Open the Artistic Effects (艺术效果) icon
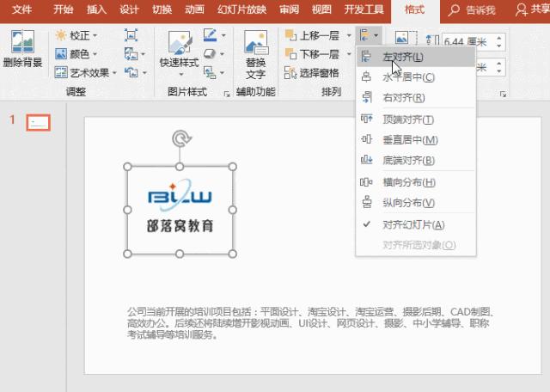Viewport: 550px width, 392px height. [x=61, y=73]
